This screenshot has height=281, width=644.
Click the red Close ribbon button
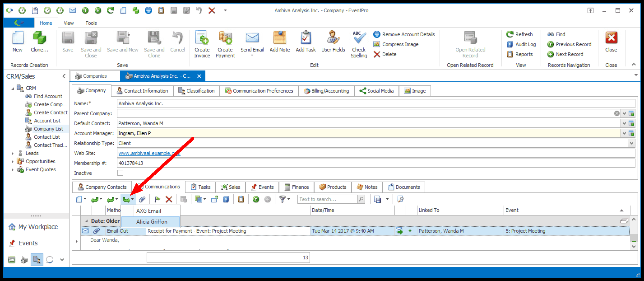coord(611,42)
